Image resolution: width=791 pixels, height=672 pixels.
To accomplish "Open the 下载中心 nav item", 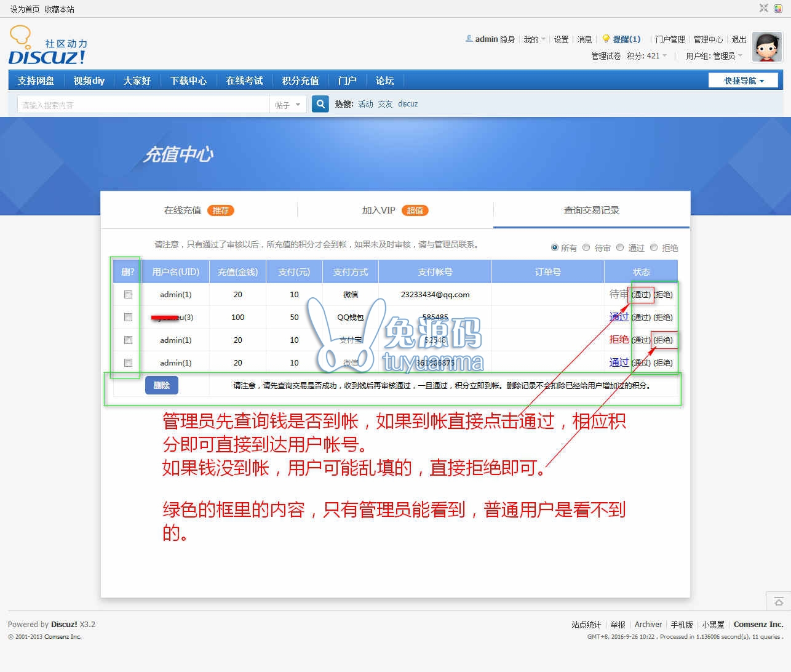I will pyautogui.click(x=188, y=81).
